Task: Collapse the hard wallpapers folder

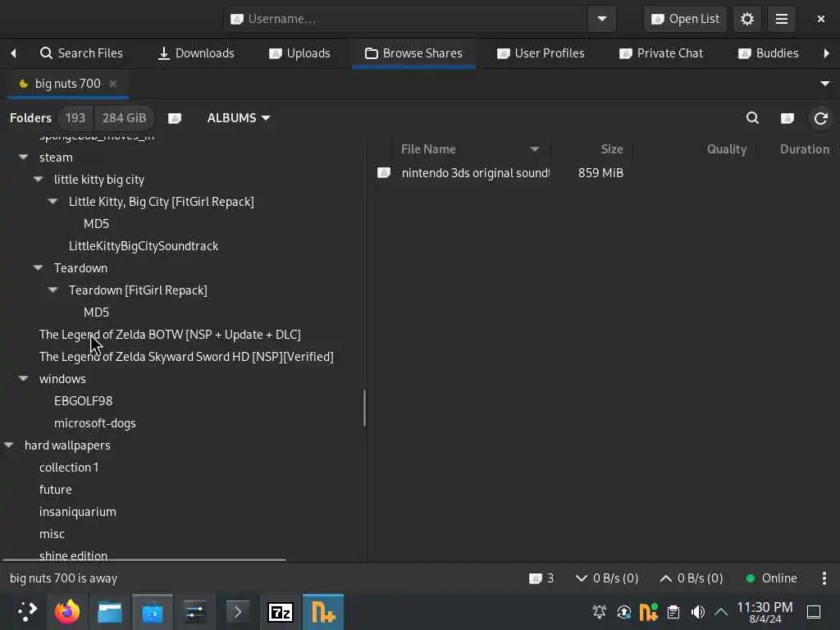Action: (x=8, y=445)
